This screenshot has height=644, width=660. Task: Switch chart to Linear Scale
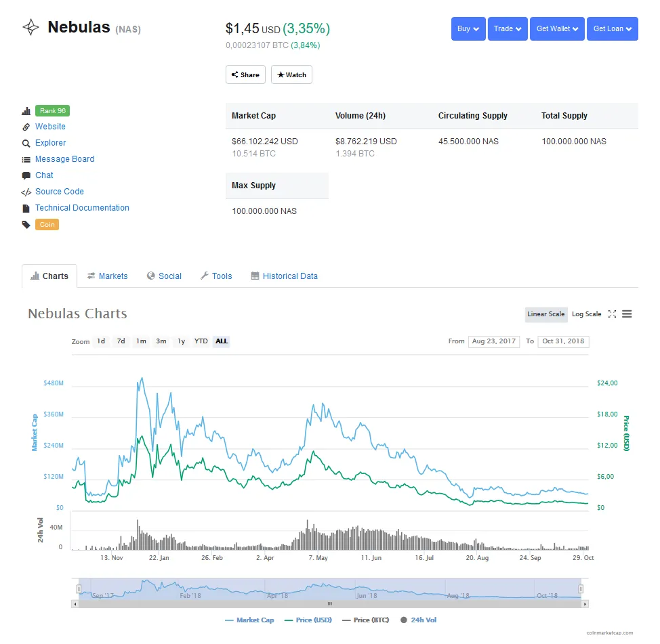(x=546, y=314)
